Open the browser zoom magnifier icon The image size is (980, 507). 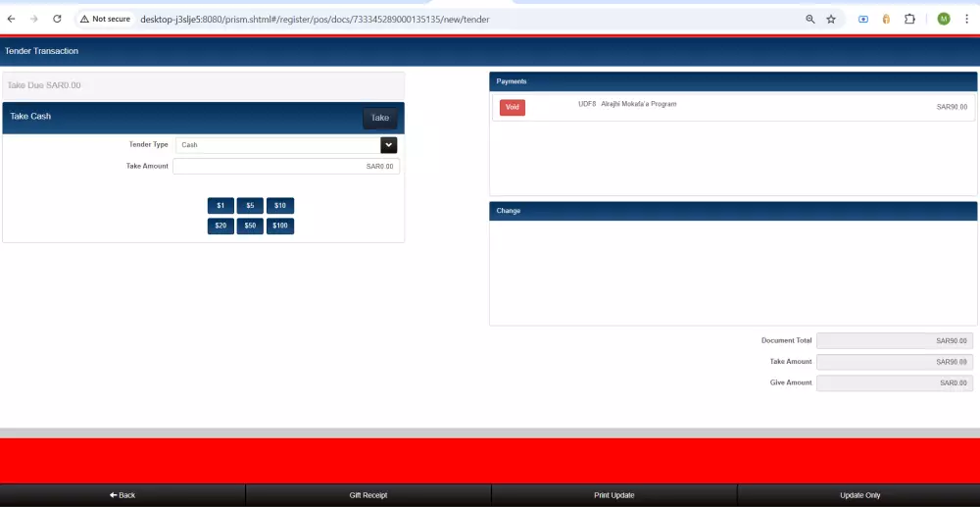(810, 20)
